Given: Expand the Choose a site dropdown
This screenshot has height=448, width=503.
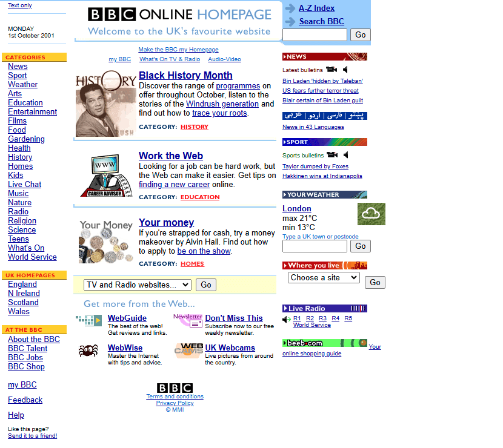Looking at the screenshot, I should point(324,277).
